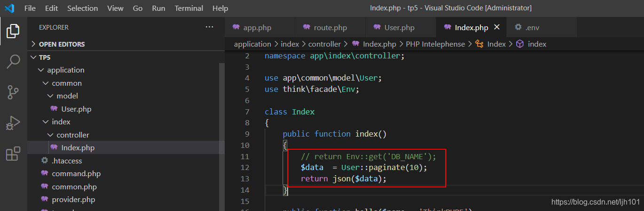Click 'use think\facade\Env;' line

312,89
